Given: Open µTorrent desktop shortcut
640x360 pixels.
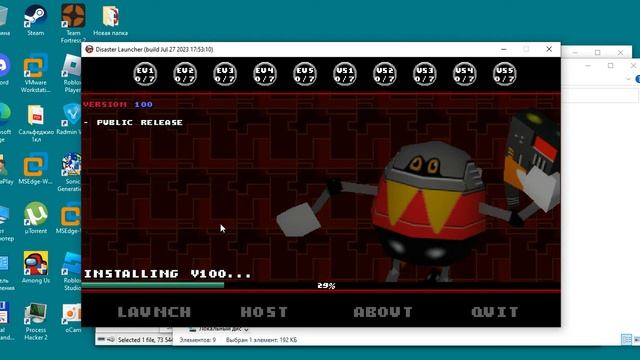Looking at the screenshot, I should (36, 218).
